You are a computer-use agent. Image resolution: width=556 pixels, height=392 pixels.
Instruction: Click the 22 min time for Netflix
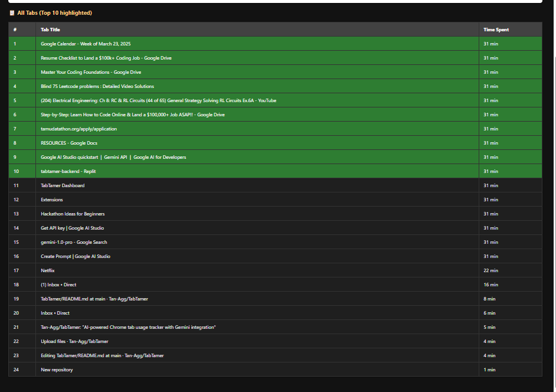click(490, 270)
